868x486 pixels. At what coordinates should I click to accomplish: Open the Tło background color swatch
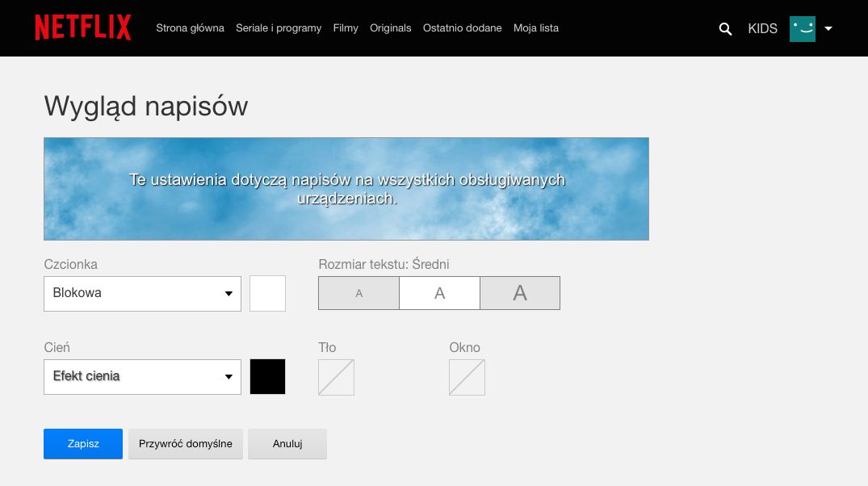pyautogui.click(x=336, y=378)
